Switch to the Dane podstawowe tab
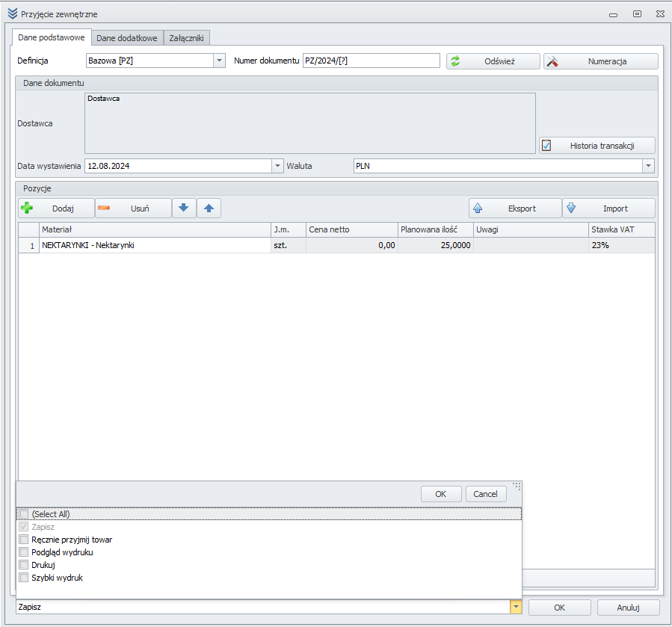This screenshot has height=627, width=672. tap(52, 37)
